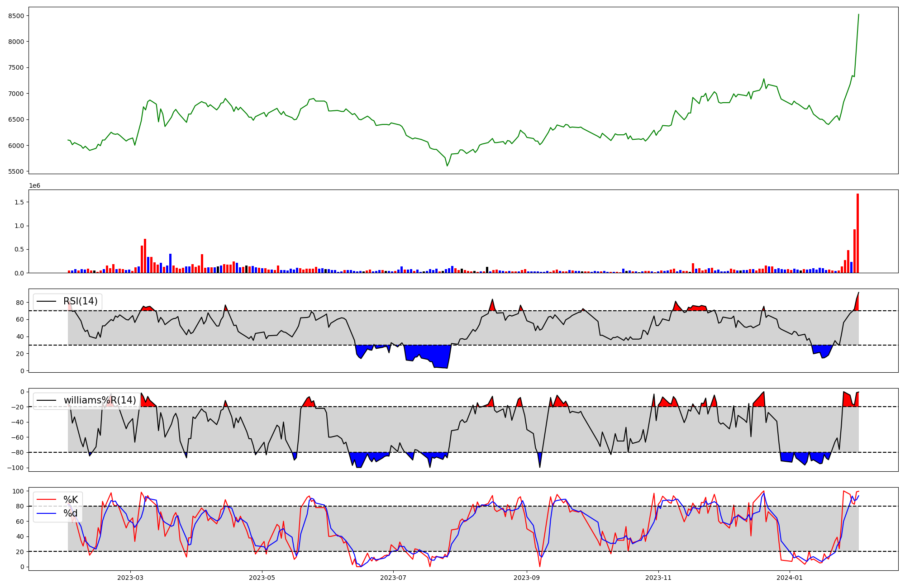
Task: Click the 100 tick on stochastic axis
Action: point(18,491)
